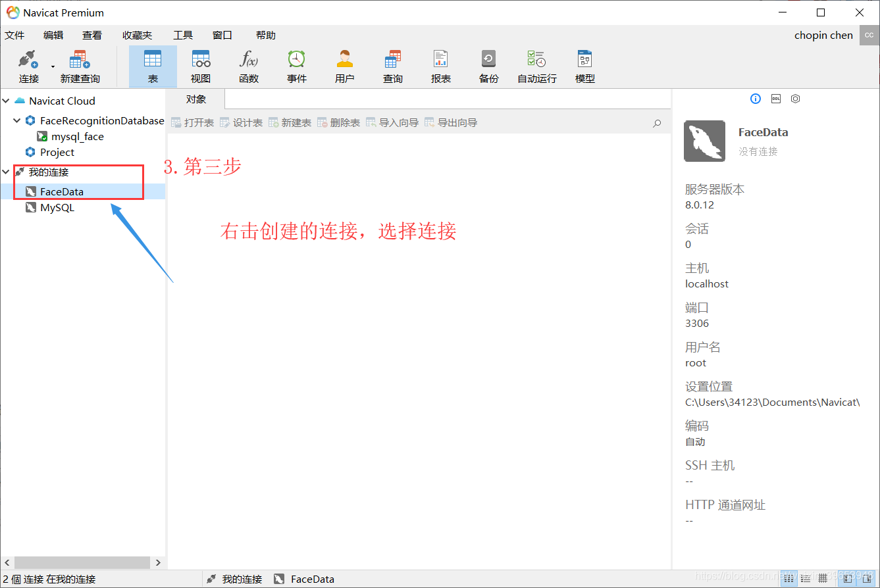
Task: Switch to View (视图) objects
Action: pos(201,66)
